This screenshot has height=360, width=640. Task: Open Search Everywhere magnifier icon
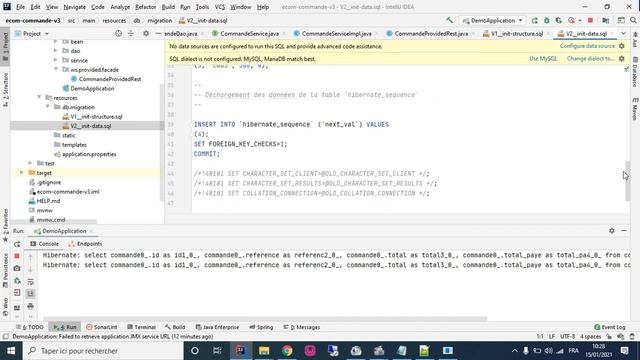633,20
